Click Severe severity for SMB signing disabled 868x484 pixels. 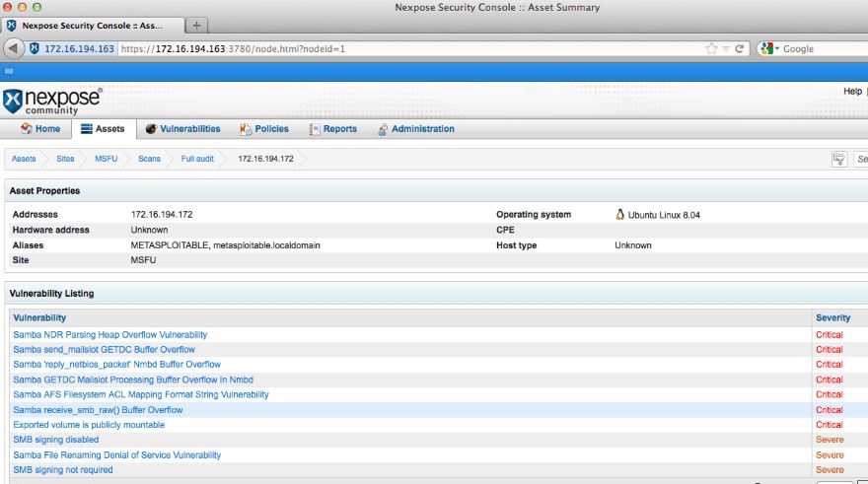coord(830,440)
